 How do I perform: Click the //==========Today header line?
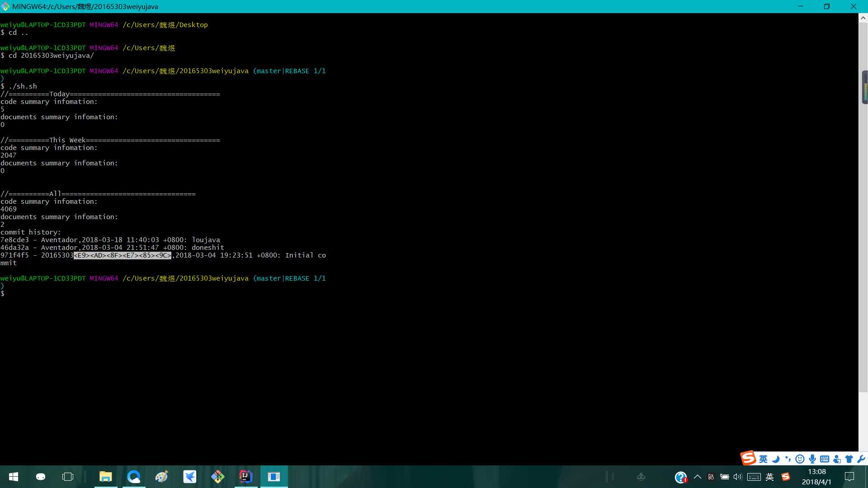click(x=110, y=94)
